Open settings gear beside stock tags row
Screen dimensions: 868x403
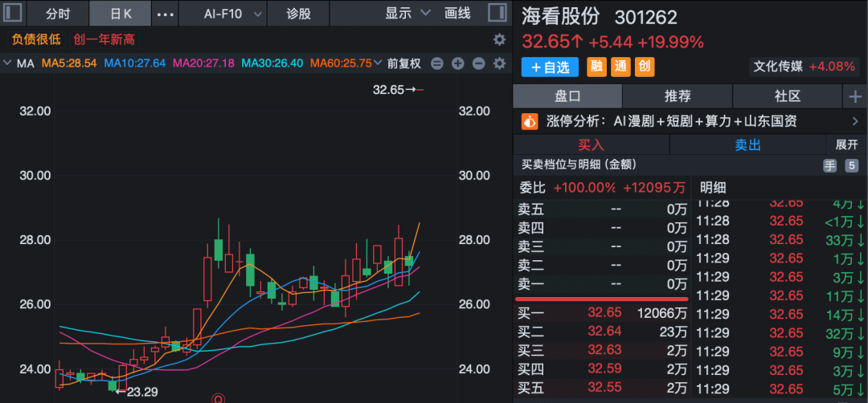pyautogui.click(x=499, y=39)
